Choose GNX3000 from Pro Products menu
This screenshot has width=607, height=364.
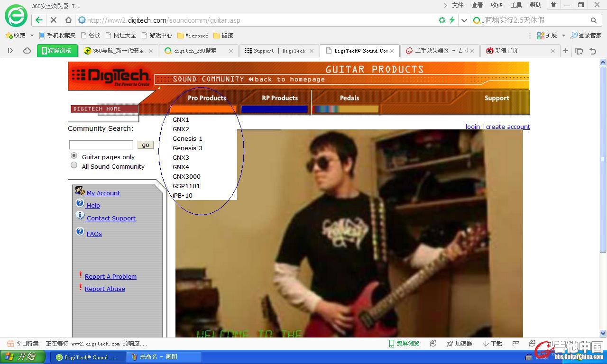coord(186,176)
